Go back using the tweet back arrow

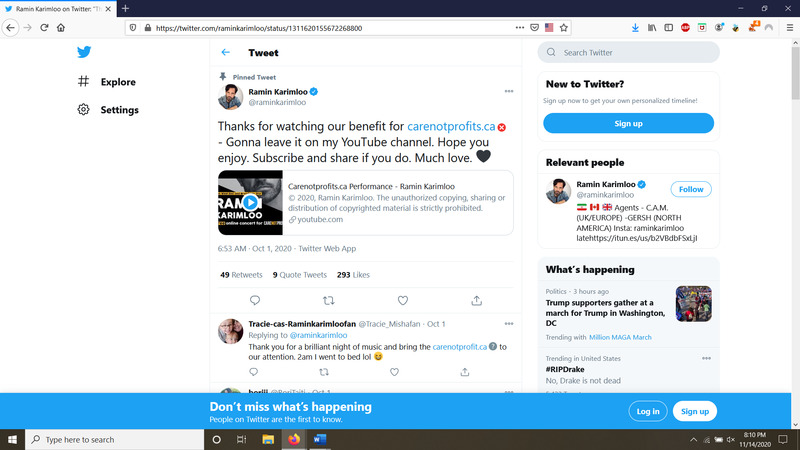point(226,52)
